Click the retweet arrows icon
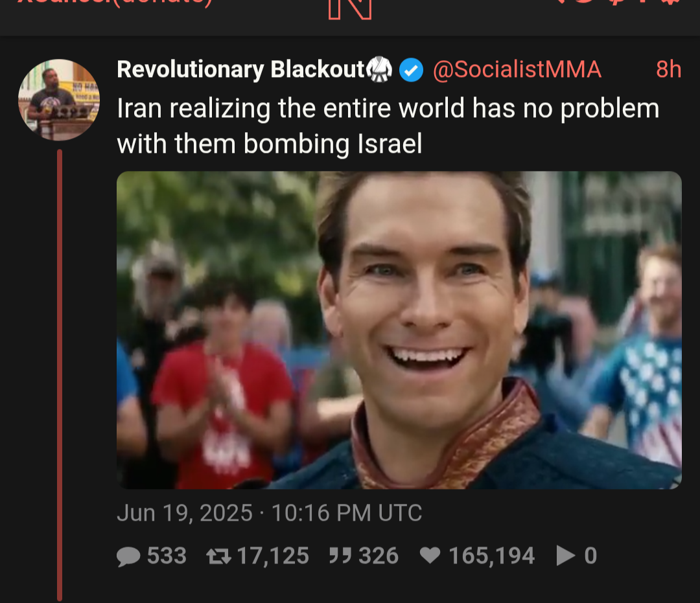The height and width of the screenshot is (603, 700). (x=218, y=556)
